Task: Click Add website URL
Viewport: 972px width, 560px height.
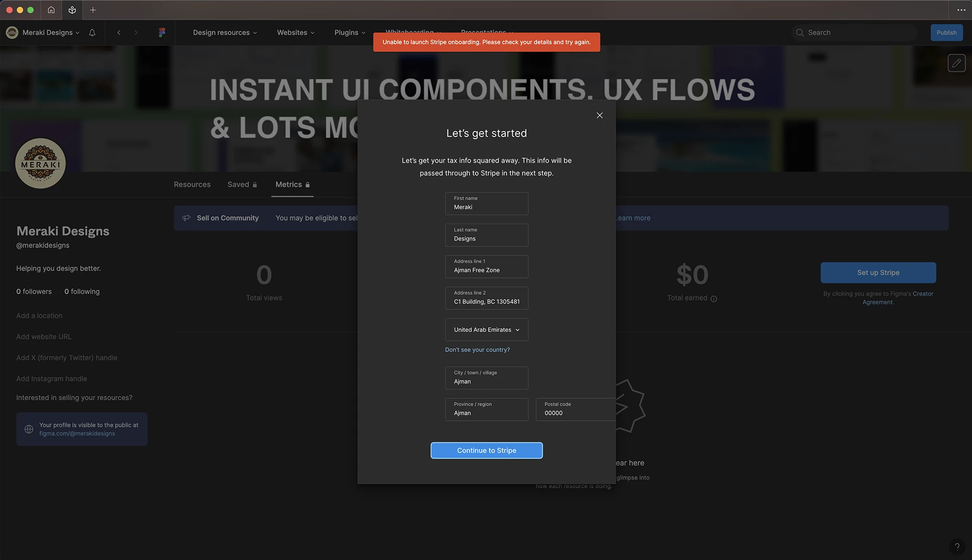Action: coord(44,337)
